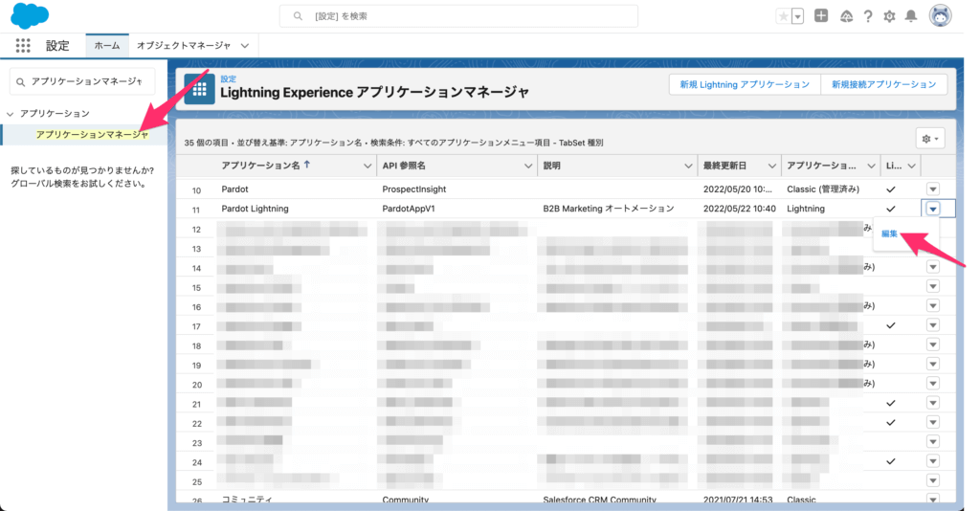Click the 設定 breadcrumb link
This screenshot has height=511, width=980.
(228, 78)
